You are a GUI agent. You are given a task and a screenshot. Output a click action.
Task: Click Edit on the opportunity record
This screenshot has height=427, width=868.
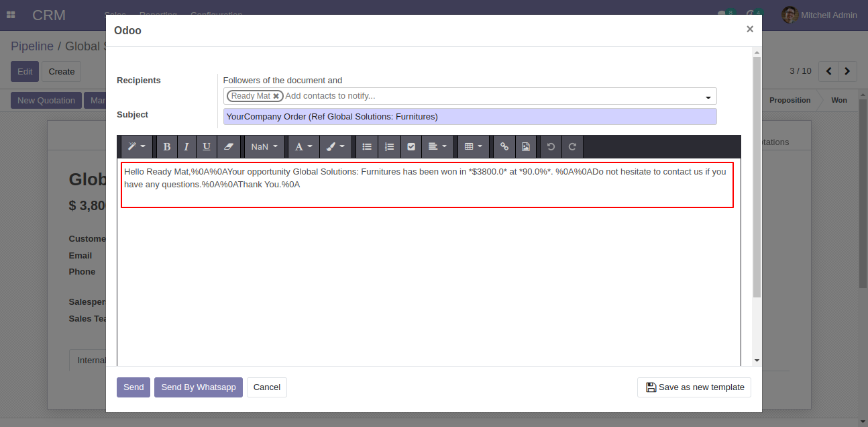[25, 72]
